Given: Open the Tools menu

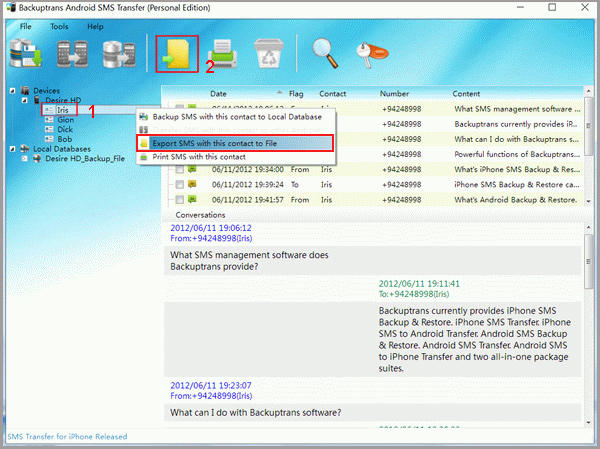Looking at the screenshot, I should pos(59,26).
